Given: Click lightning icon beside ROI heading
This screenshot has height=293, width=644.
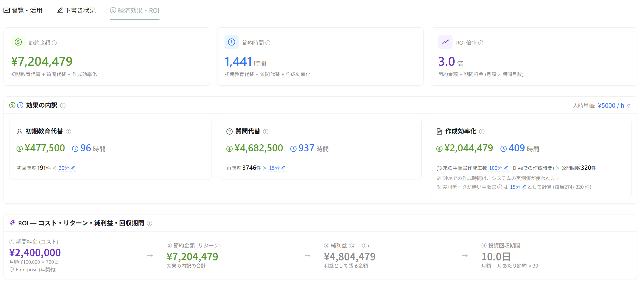Looking at the screenshot, I should (x=12, y=223).
